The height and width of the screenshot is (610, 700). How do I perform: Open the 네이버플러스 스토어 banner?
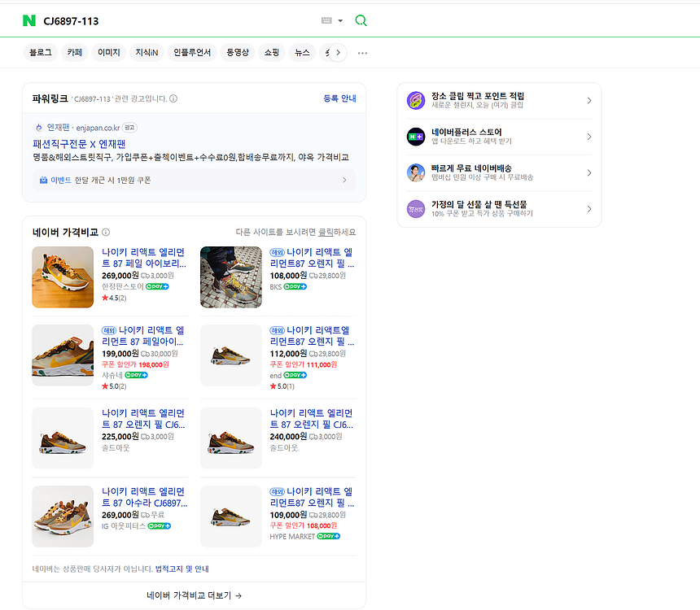click(499, 137)
